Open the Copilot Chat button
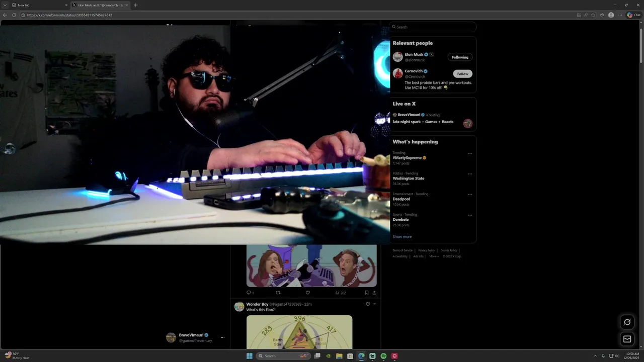 click(x=633, y=15)
